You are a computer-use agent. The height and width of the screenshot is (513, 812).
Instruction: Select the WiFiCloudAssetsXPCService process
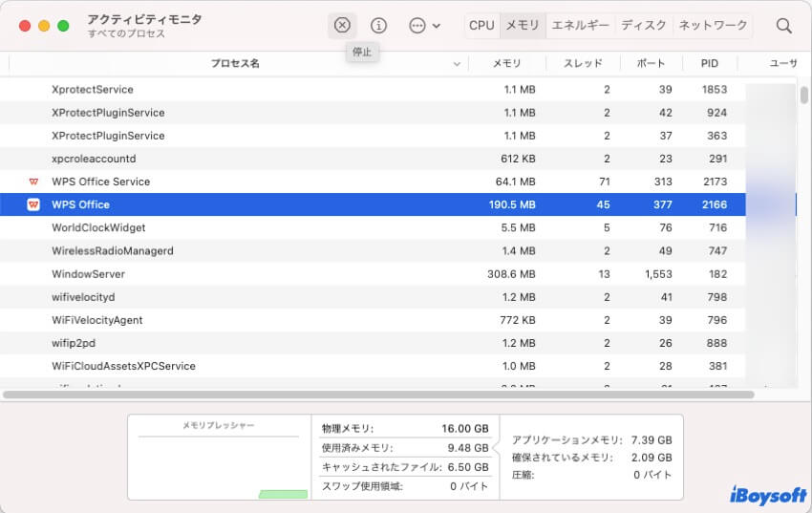click(373, 366)
